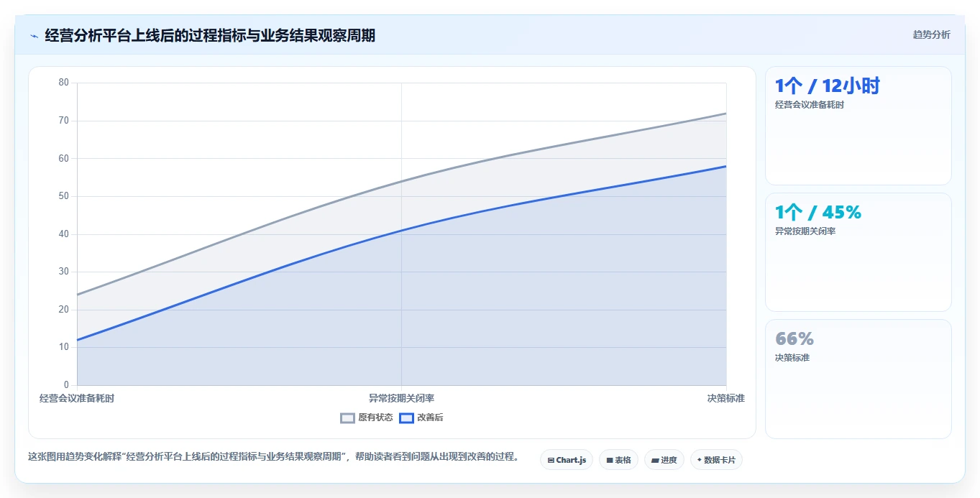Screen dimensions: 980x498
Task: Open the 1个 / 45% data card
Action: click(858, 252)
